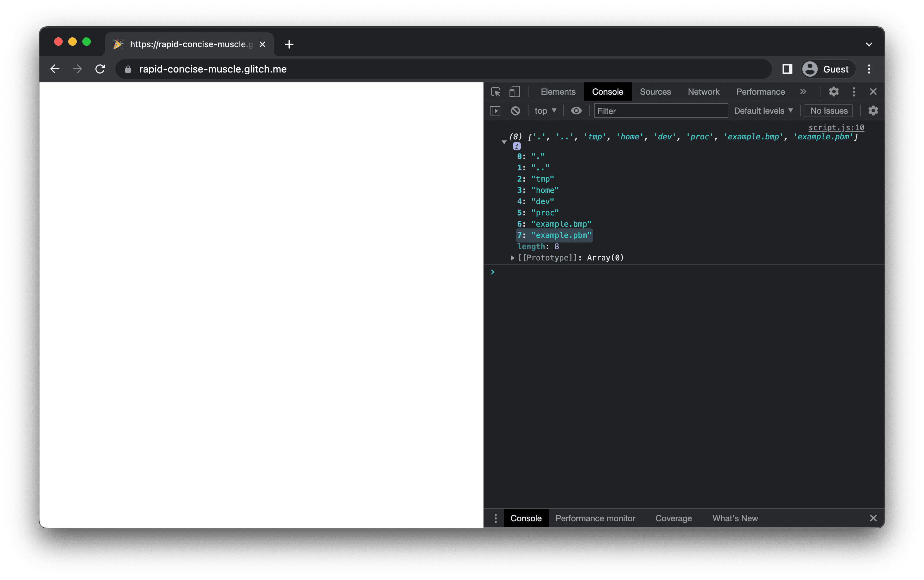Click the more DevTools options icon
This screenshot has height=580, width=924.
pyautogui.click(x=855, y=92)
